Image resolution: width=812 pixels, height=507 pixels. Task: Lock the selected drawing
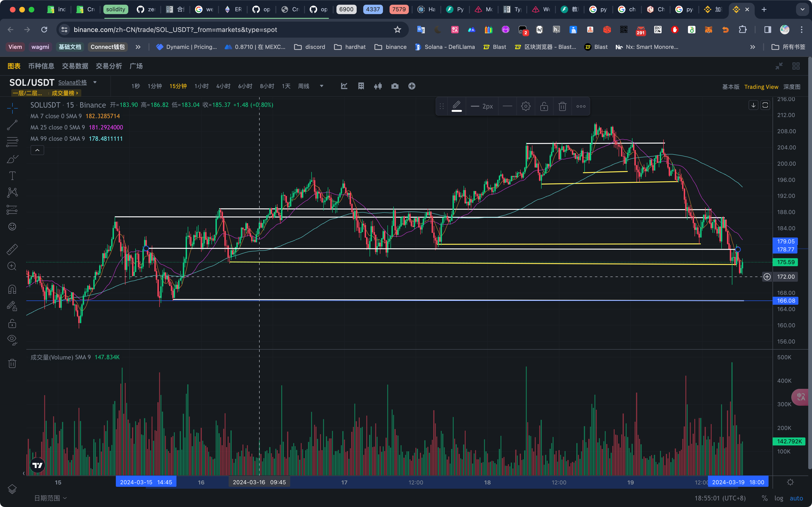[544, 106]
